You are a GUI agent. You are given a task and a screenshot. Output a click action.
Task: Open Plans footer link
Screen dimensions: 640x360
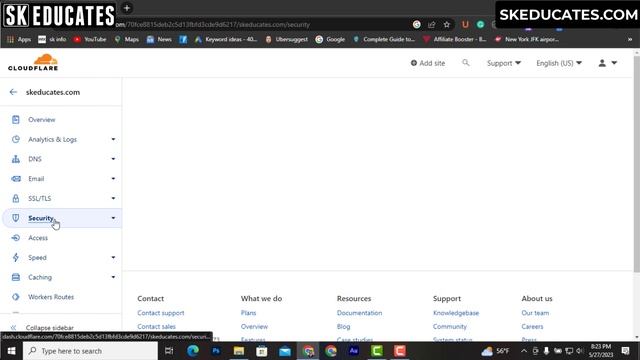(x=248, y=313)
